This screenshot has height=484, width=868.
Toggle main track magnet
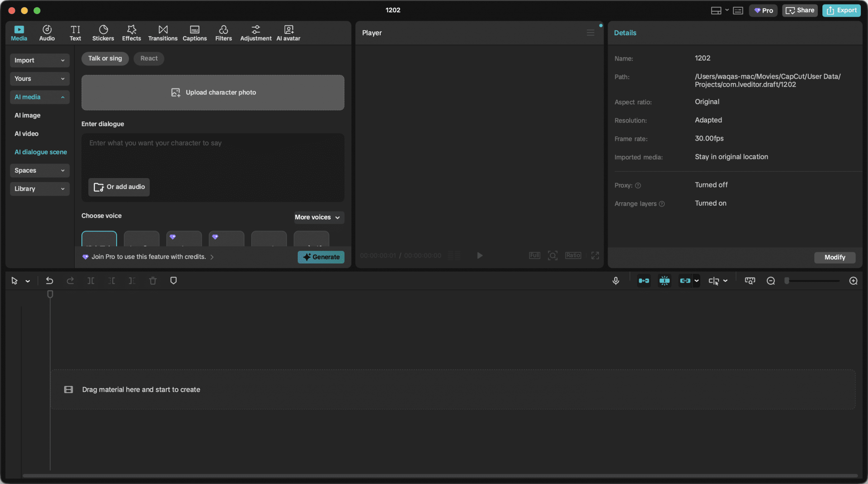[644, 281]
